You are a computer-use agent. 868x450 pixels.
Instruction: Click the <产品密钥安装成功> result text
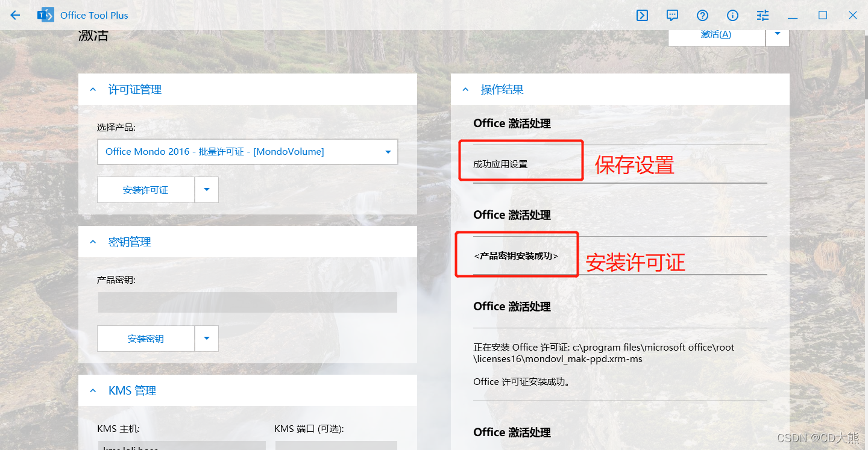[516, 256]
